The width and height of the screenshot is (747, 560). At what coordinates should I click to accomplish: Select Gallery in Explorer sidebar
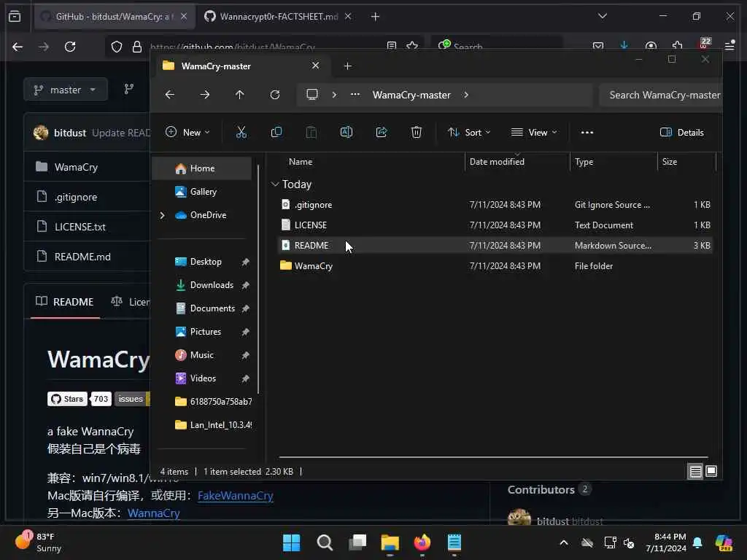[x=203, y=192]
